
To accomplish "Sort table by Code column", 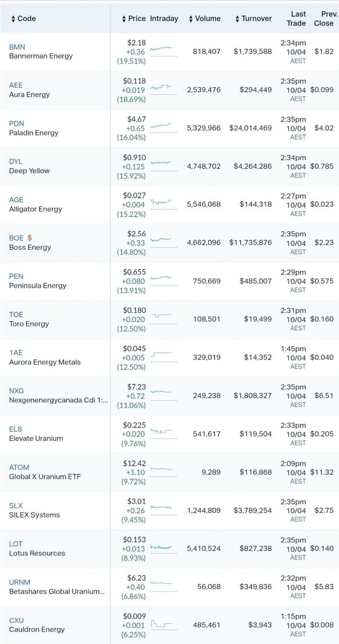I will [x=24, y=18].
